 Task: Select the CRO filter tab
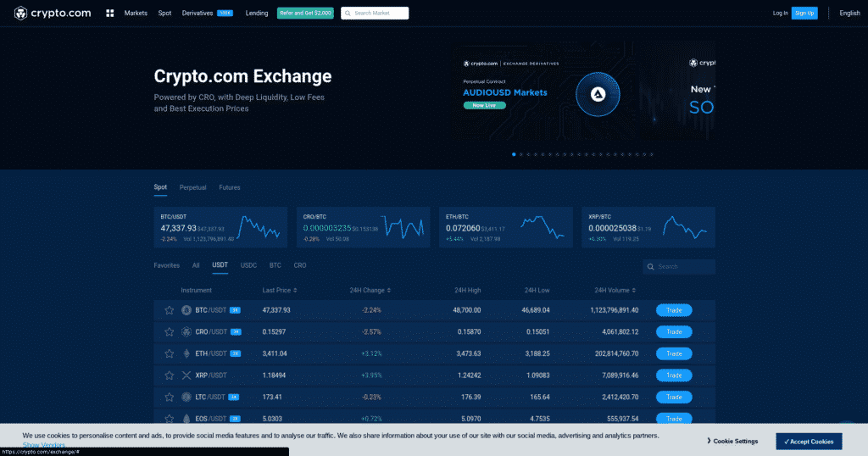300,265
